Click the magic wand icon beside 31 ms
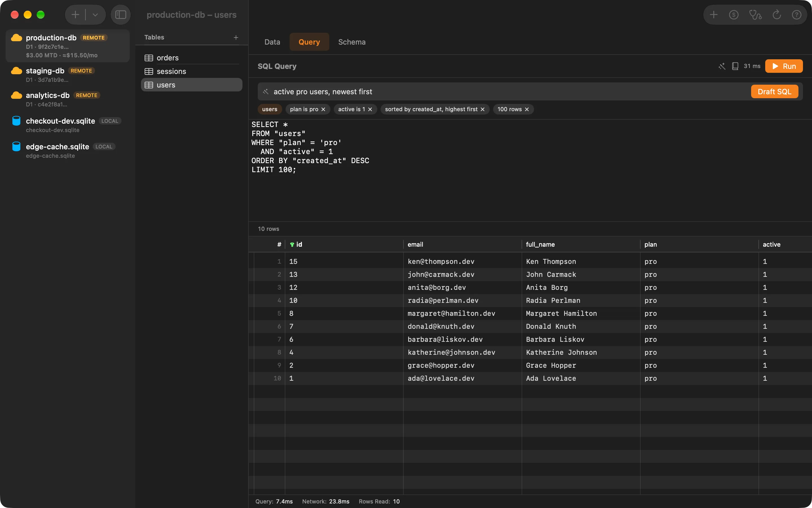This screenshot has width=812, height=508. click(722, 66)
